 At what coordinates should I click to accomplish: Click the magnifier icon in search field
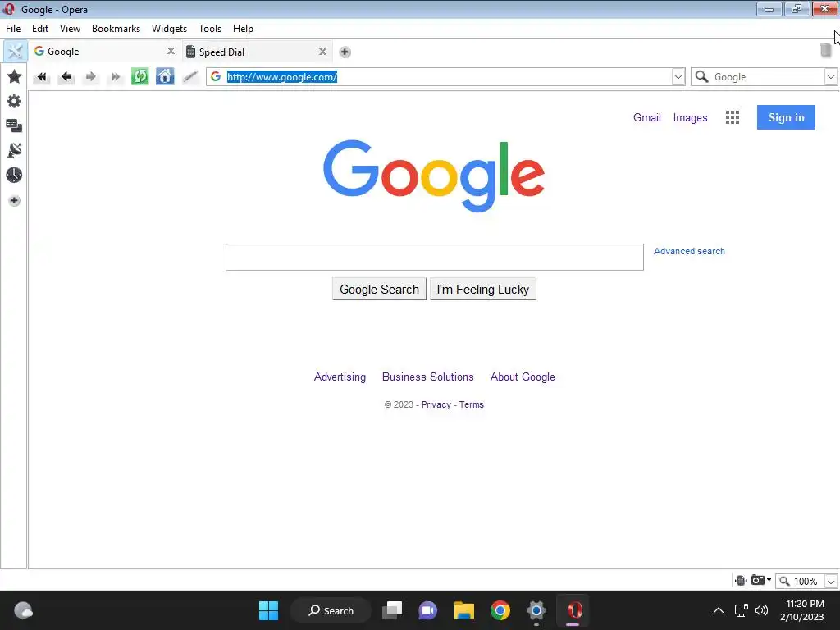(x=702, y=76)
